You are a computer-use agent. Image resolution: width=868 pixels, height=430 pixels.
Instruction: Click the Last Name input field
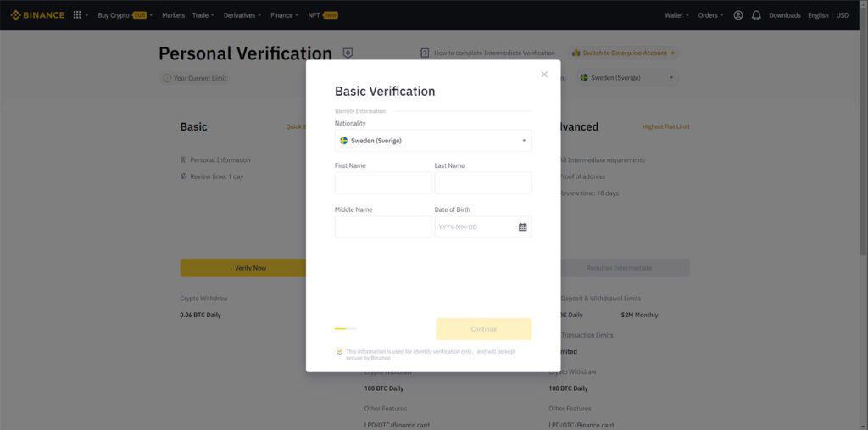483,183
